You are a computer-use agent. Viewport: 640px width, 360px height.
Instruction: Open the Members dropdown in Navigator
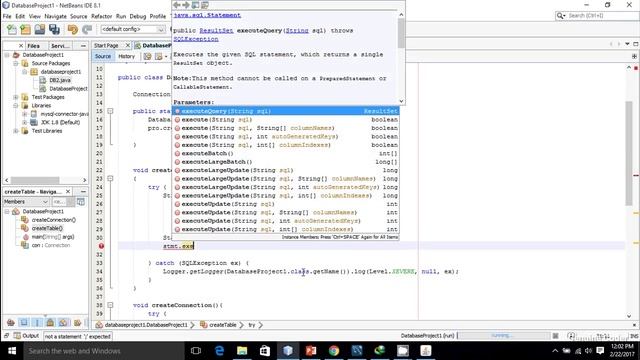tap(26, 202)
